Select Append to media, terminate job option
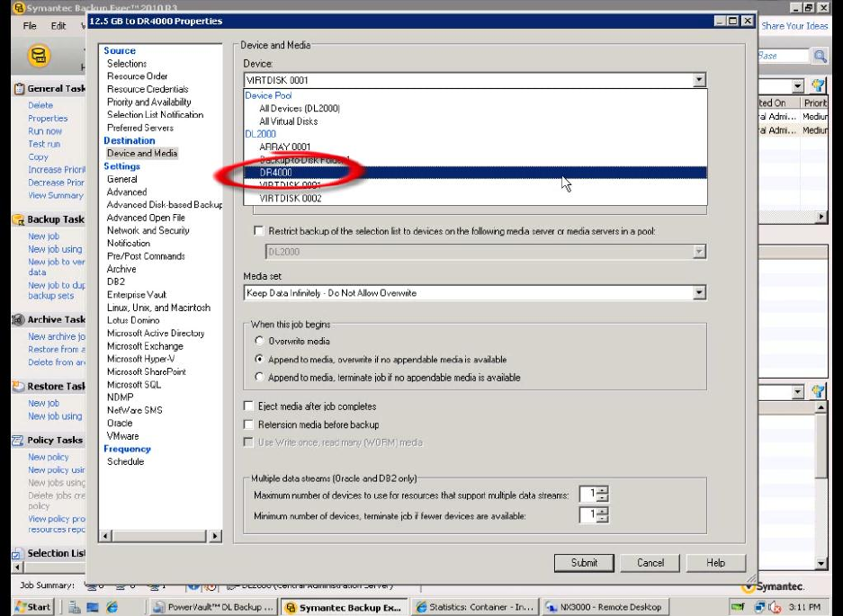The width and height of the screenshot is (843, 616). click(x=259, y=378)
